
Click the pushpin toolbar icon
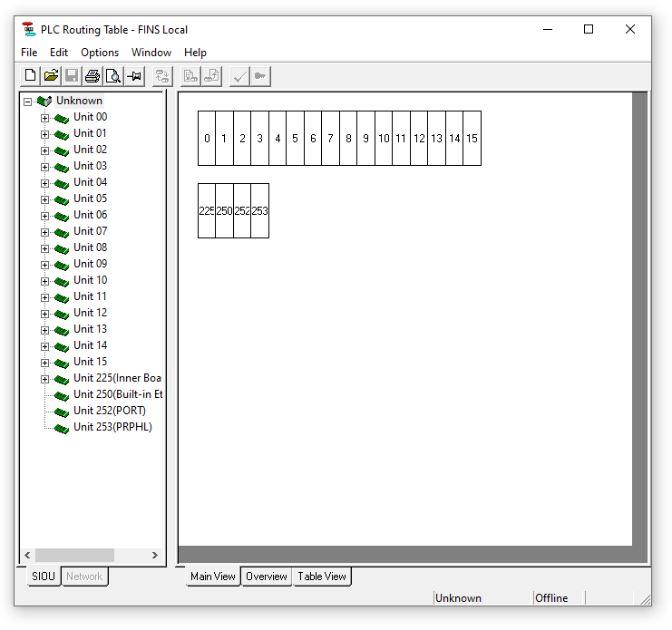(134, 76)
